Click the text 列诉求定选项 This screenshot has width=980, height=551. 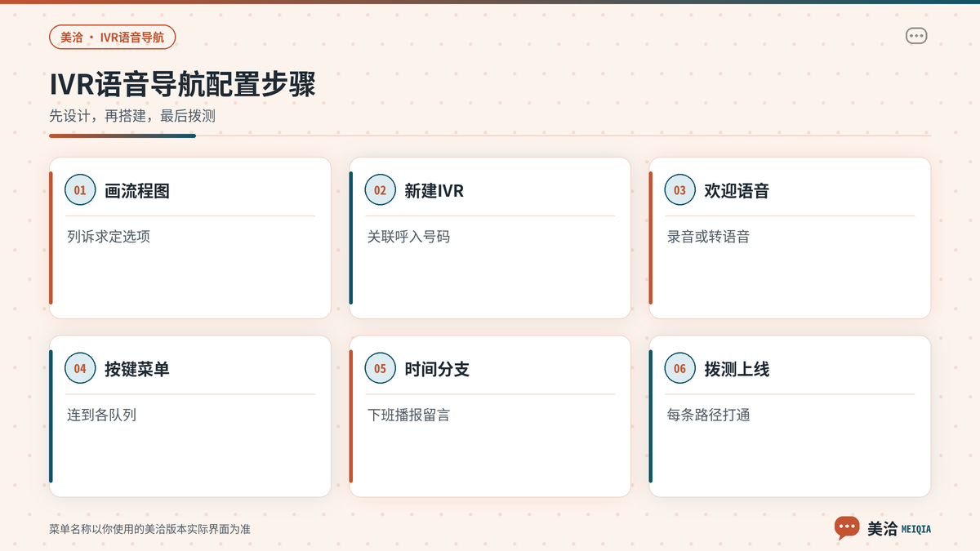click(x=109, y=237)
